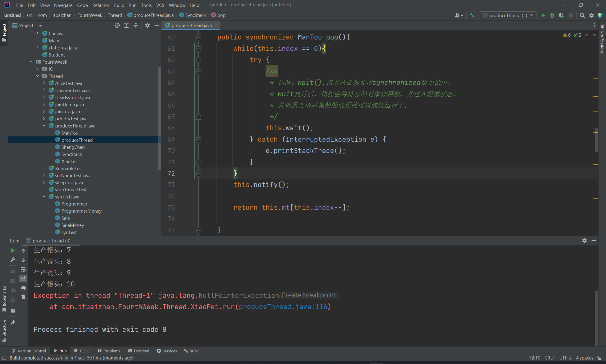
Task: Toggle soft-wrap in Run console
Action: (x=23, y=269)
